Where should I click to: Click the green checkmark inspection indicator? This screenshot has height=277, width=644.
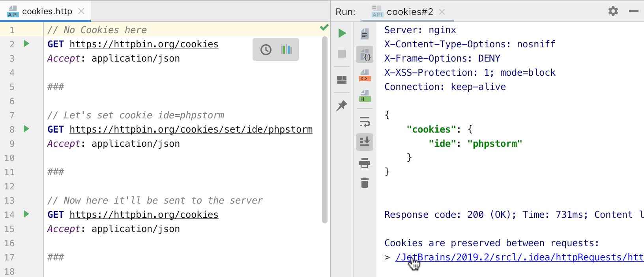point(324,27)
